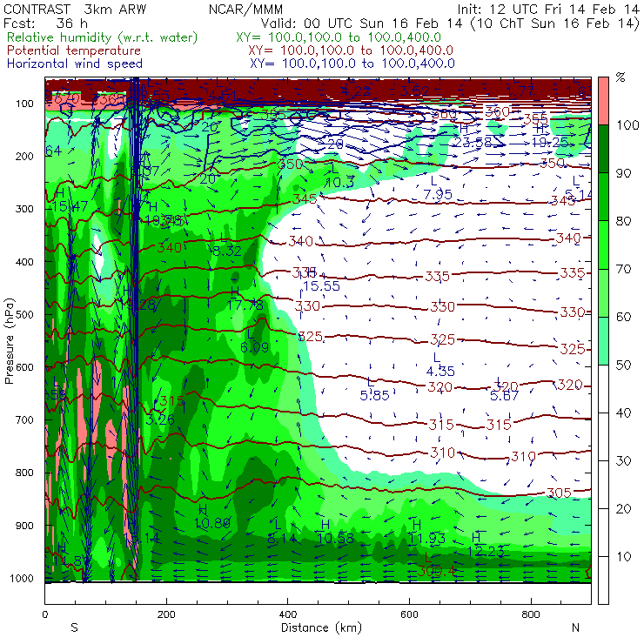Click the 'Pressure (hPa)' axis title

point(9,341)
